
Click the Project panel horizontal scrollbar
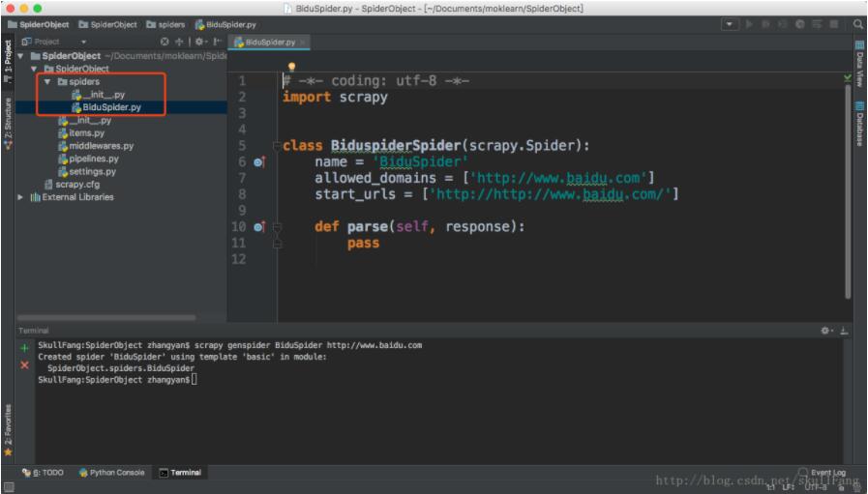coord(106,317)
